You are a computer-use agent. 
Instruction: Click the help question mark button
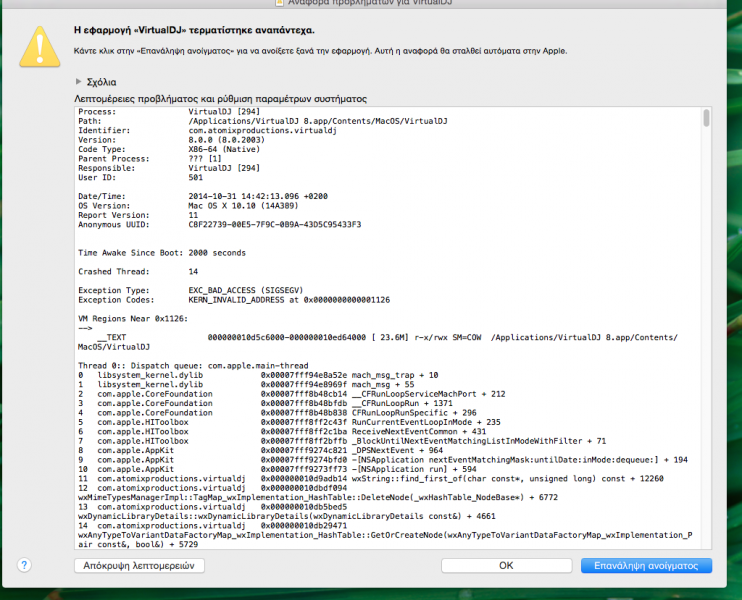pyautogui.click(x=24, y=565)
